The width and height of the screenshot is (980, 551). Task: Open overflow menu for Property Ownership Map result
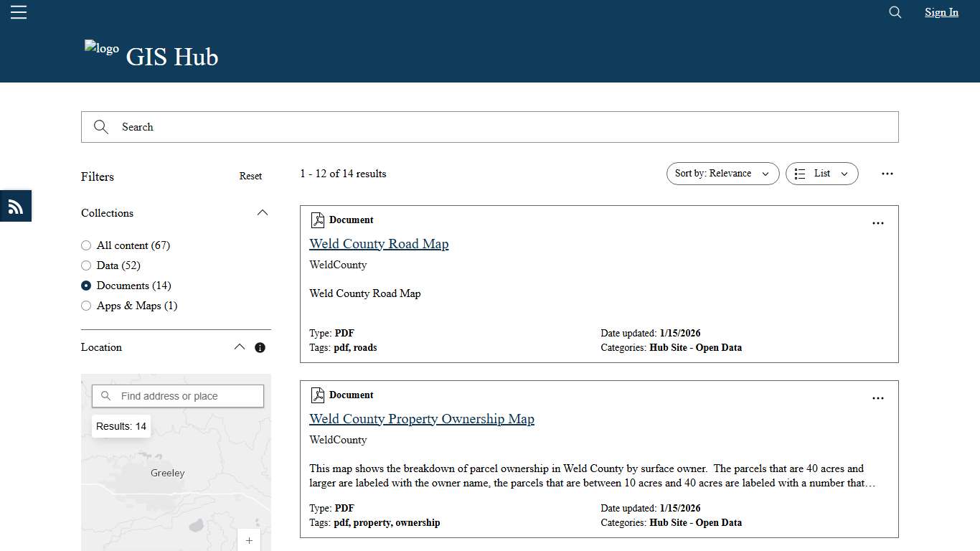[877, 398]
